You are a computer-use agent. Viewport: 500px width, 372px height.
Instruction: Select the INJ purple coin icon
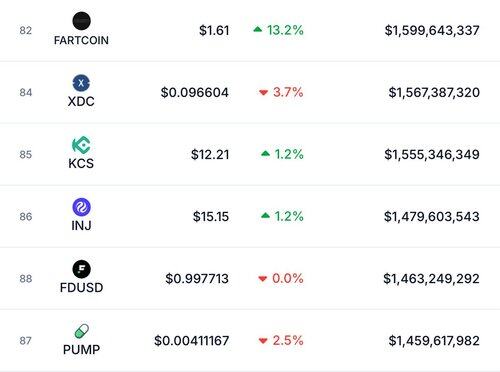coord(81,207)
